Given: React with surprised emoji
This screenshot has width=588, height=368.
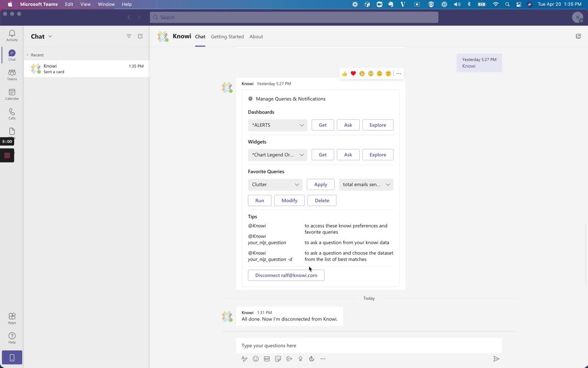Looking at the screenshot, I should point(371,74).
